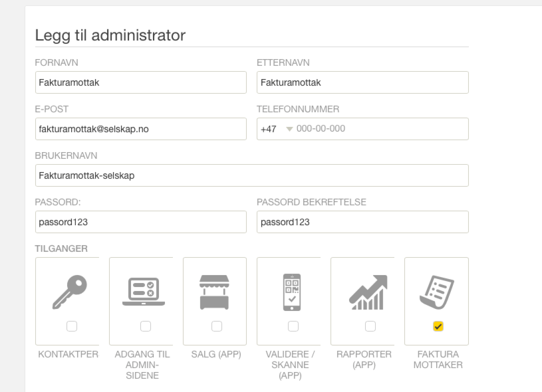This screenshot has height=392, width=542.
Task: Click the laptop icon for admin access
Action: pyautogui.click(x=144, y=292)
